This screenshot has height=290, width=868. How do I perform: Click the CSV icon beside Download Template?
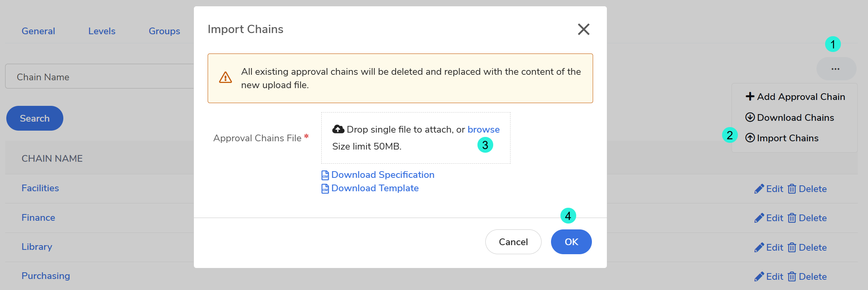point(325,188)
